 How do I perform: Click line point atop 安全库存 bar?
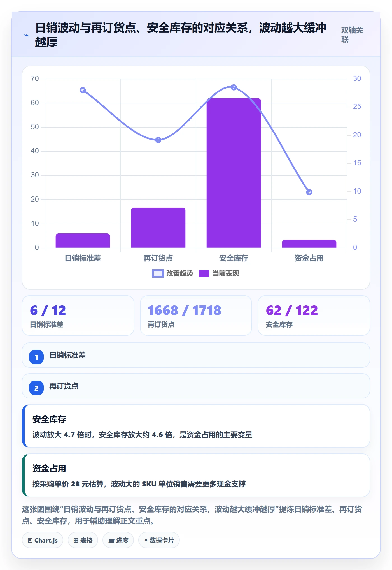[234, 87]
